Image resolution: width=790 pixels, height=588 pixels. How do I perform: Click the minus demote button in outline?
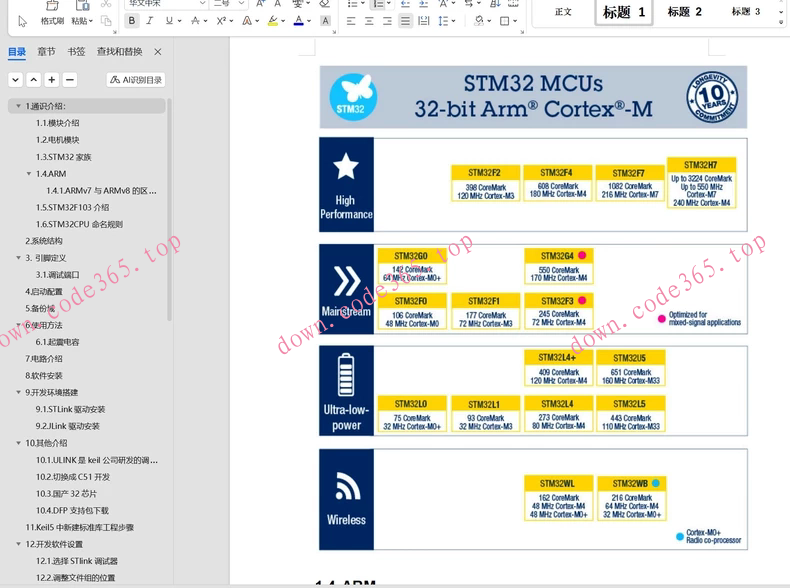click(70, 80)
